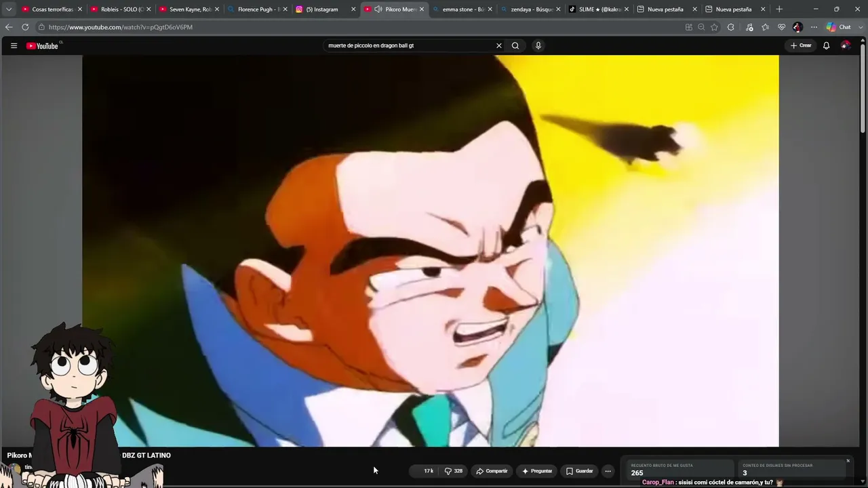The width and height of the screenshot is (868, 488).
Task: Click the DBZ GT LATINO title text
Action: click(146, 455)
